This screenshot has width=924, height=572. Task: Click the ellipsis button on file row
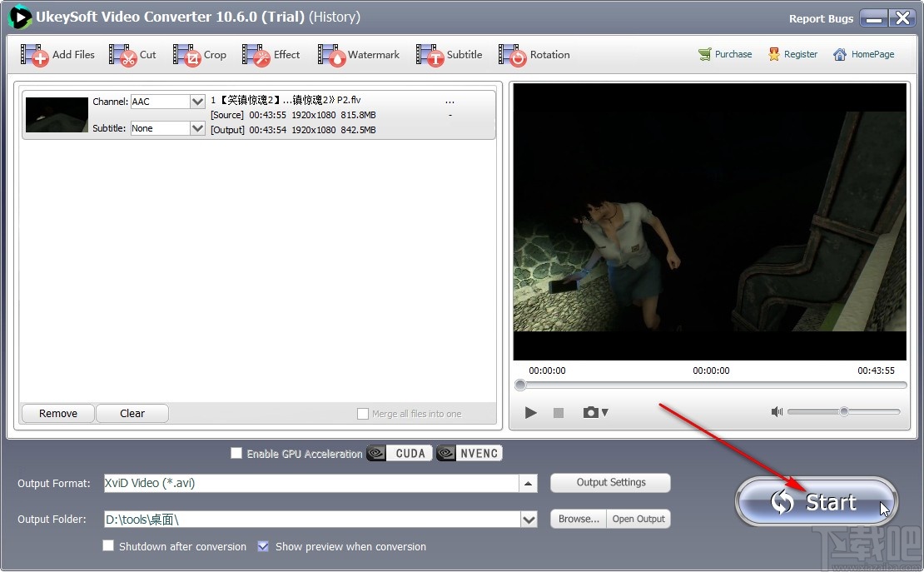pos(450,102)
